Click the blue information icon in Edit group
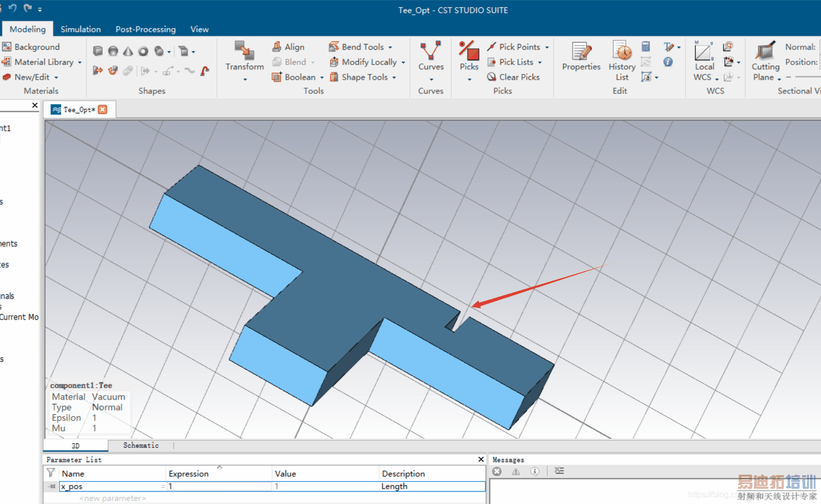The height and width of the screenshot is (504, 821). [x=668, y=62]
